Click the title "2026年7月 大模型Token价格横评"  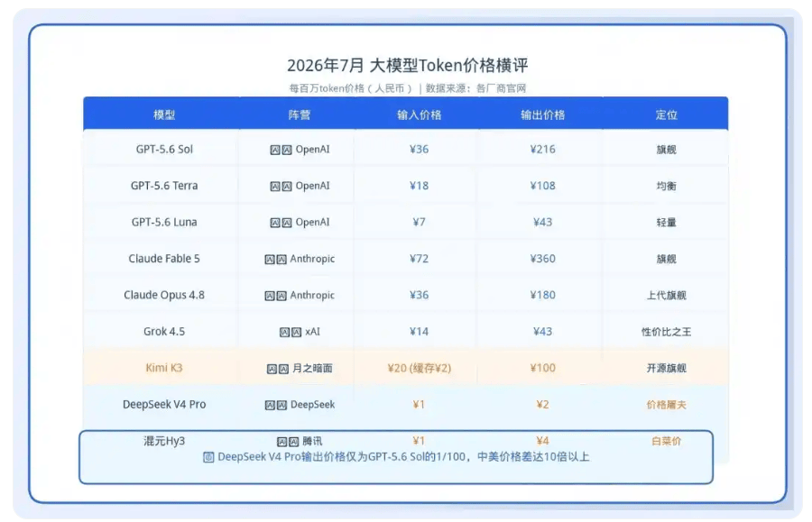pos(408,65)
